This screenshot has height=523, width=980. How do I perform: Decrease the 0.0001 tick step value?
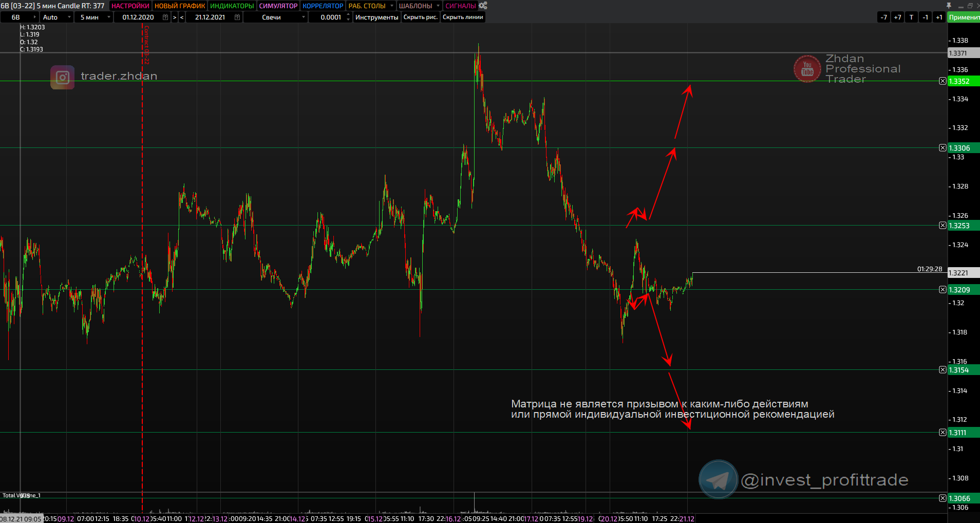click(x=348, y=20)
